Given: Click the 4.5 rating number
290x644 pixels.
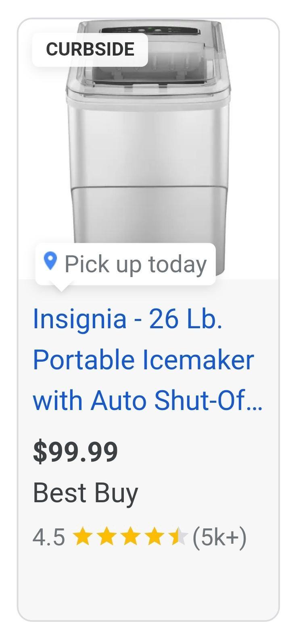Looking at the screenshot, I should tap(48, 537).
